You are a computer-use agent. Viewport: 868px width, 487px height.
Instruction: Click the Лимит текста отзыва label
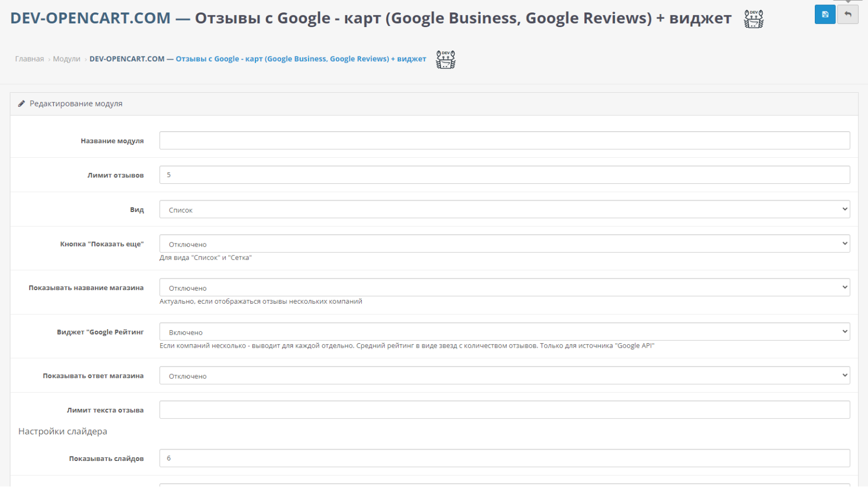(105, 411)
